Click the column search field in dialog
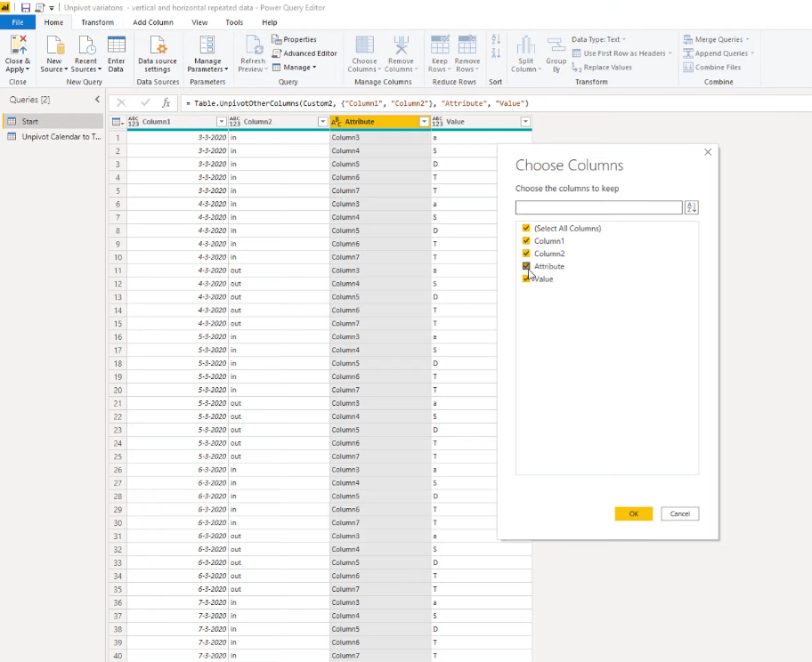 [x=598, y=207]
